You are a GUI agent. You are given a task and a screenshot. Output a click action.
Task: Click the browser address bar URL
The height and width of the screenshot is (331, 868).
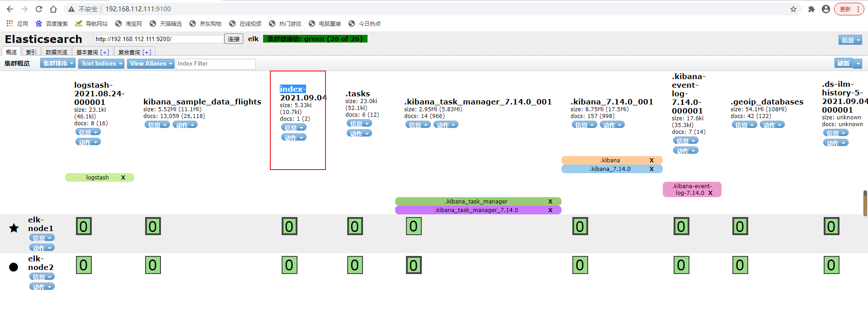(x=138, y=9)
